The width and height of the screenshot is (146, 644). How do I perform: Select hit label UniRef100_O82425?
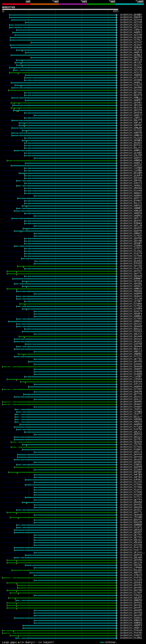(x=131, y=276)
